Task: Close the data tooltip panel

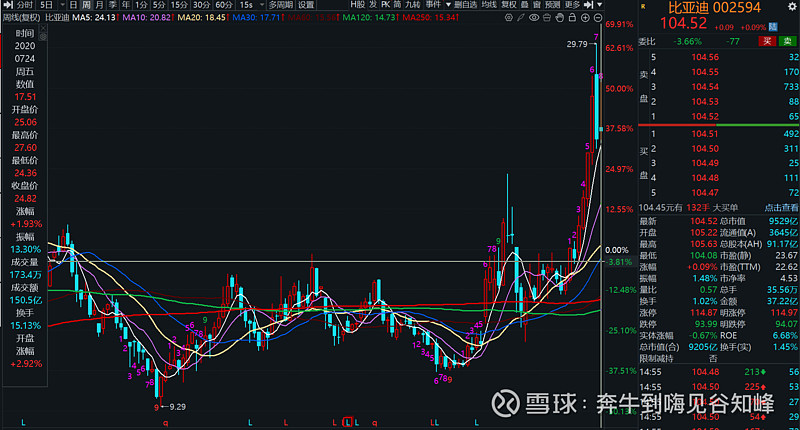Action: pyautogui.click(x=43, y=28)
